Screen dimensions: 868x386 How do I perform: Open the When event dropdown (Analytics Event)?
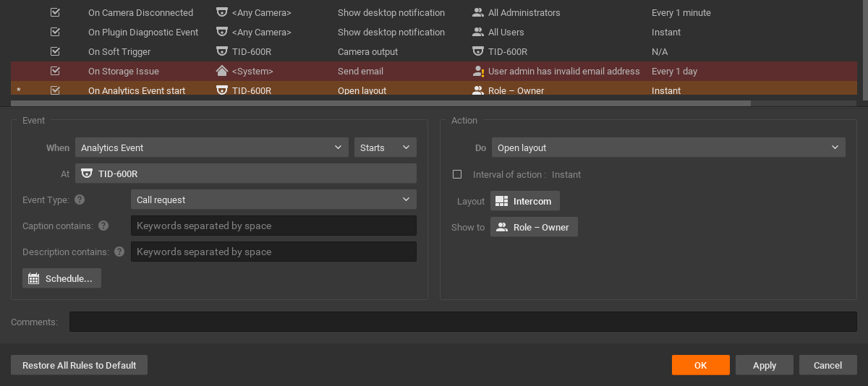click(212, 147)
